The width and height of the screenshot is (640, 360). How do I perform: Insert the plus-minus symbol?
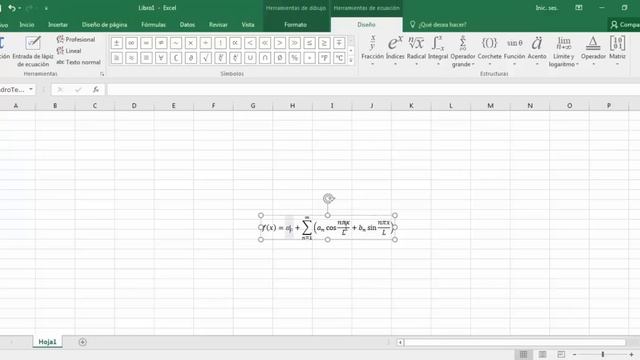pos(117,43)
